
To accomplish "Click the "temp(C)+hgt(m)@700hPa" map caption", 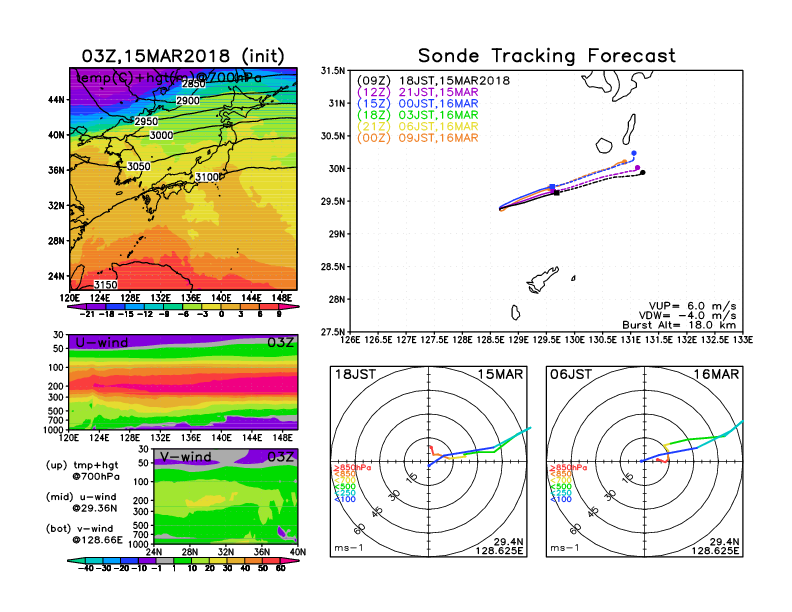I will coord(169,77).
